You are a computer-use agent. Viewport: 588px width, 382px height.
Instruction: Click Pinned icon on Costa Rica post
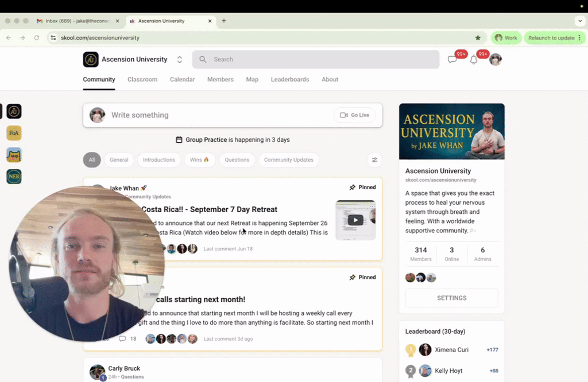(353, 187)
